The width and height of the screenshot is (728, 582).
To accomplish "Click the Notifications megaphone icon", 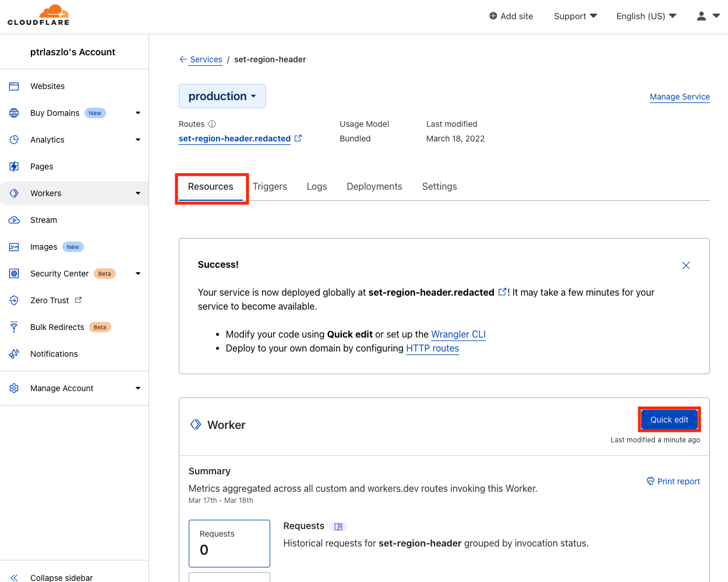I will [14, 354].
